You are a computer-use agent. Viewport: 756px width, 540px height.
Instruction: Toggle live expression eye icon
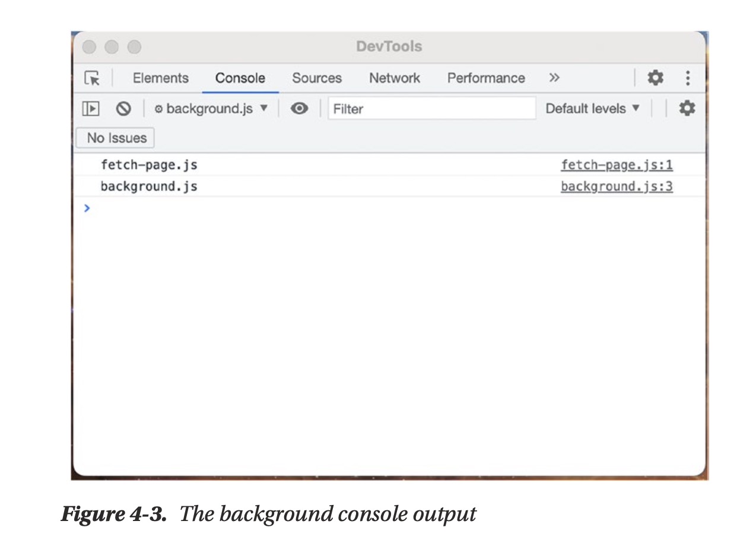point(300,109)
